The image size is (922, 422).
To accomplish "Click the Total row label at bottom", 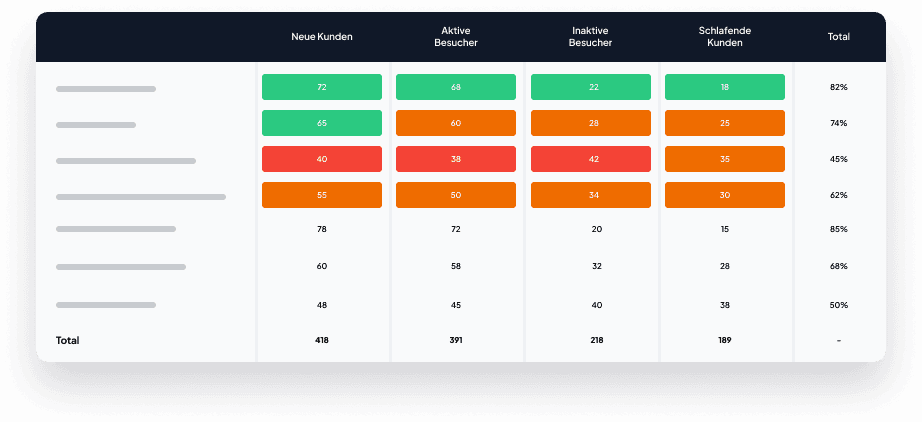I will pos(68,340).
